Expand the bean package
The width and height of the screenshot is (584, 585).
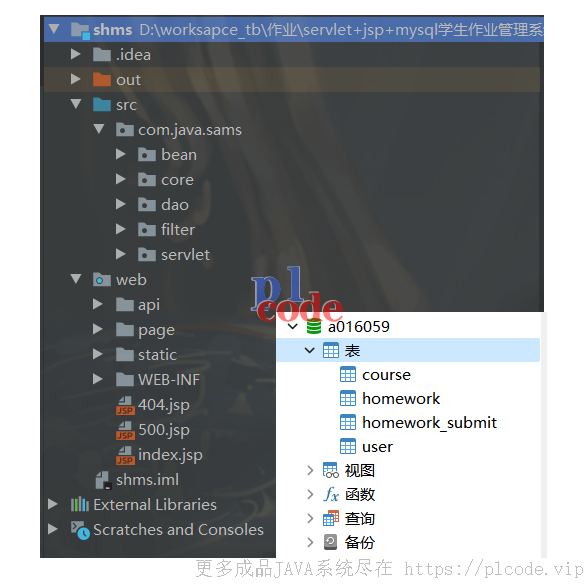(x=120, y=154)
